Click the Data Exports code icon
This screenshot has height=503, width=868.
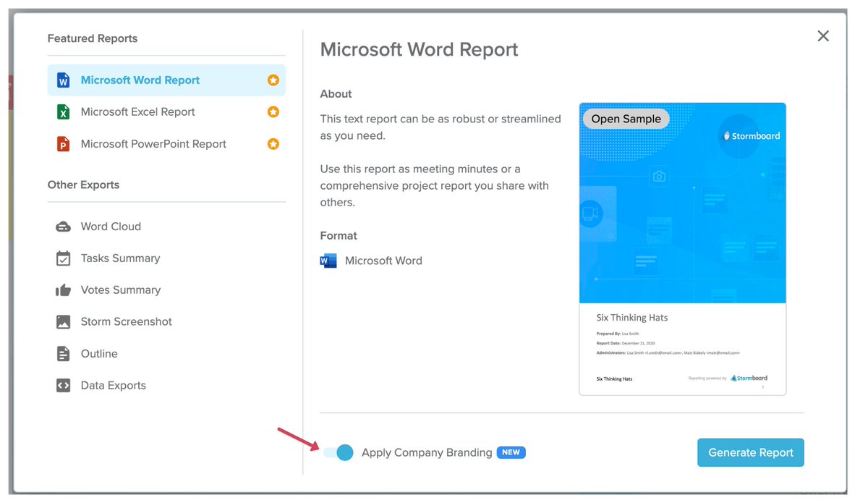[64, 385]
